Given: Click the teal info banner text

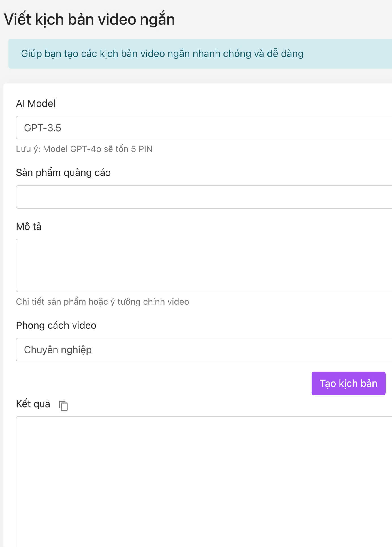Looking at the screenshot, I should tap(162, 54).
